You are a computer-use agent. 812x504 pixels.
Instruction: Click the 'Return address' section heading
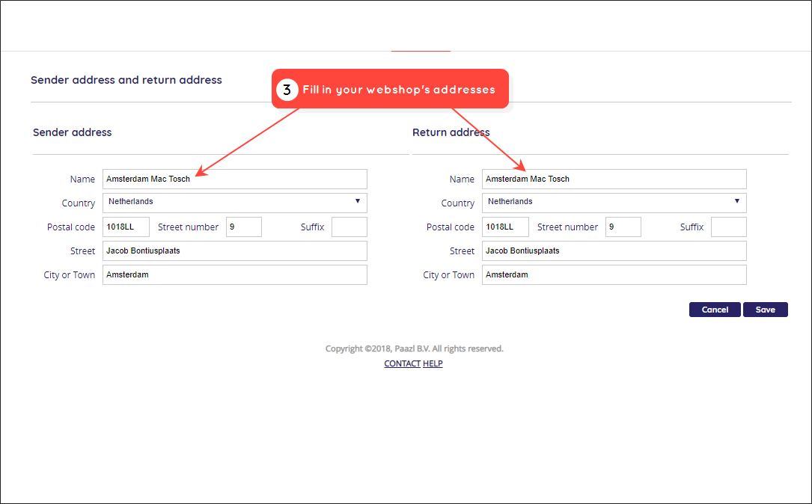[x=451, y=132]
